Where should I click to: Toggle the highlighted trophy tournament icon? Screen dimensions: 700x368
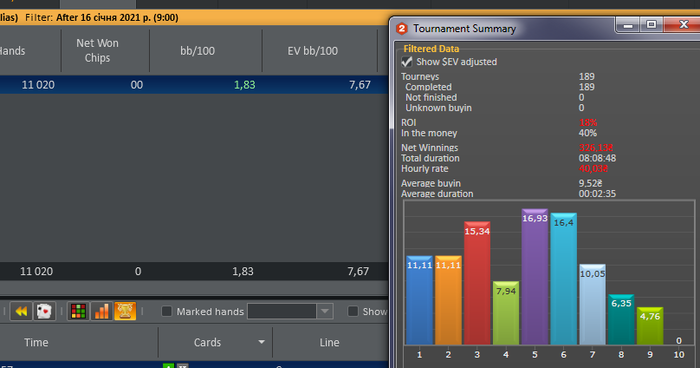coord(125,311)
